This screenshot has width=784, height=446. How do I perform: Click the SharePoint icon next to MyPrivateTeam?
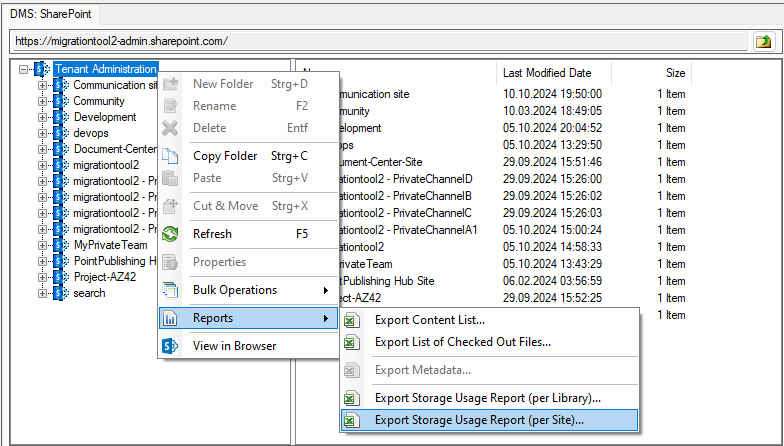62,245
